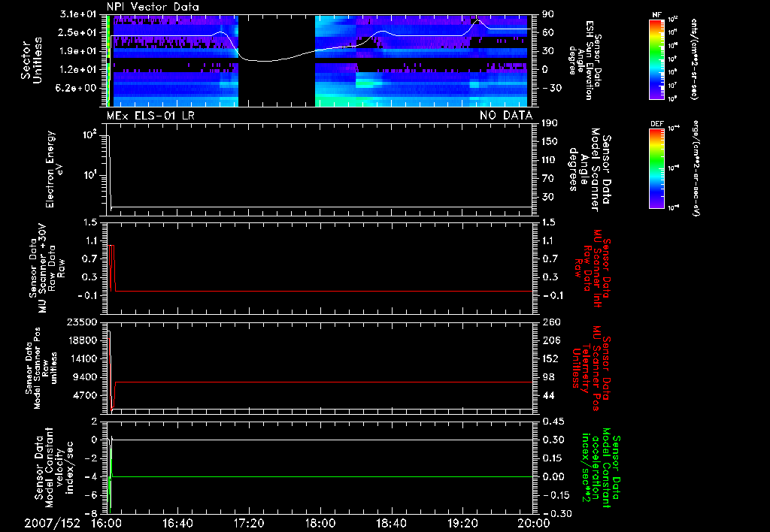This screenshot has width=770, height=532.
Task: Click the 2.5e+01 sector tick label
Action: tap(78, 32)
